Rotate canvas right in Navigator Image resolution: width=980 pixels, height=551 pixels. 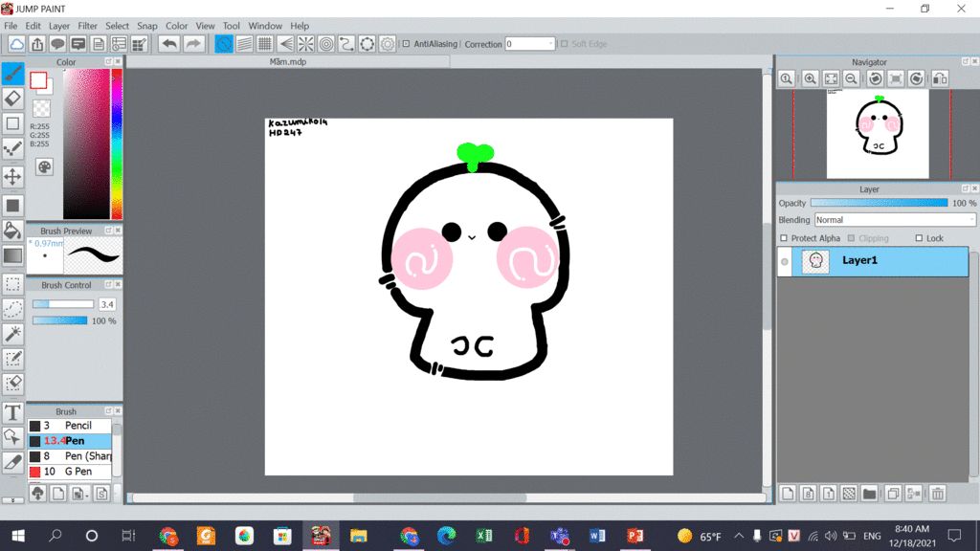917,78
